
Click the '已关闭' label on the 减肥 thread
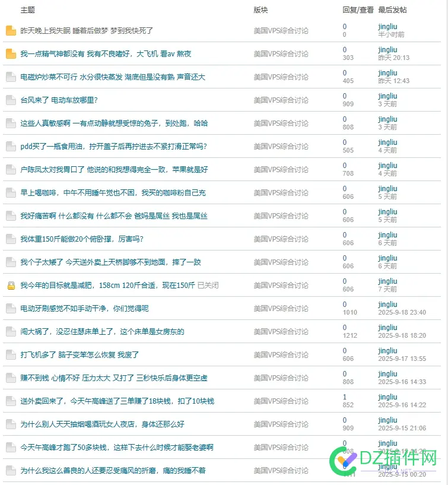point(208,286)
